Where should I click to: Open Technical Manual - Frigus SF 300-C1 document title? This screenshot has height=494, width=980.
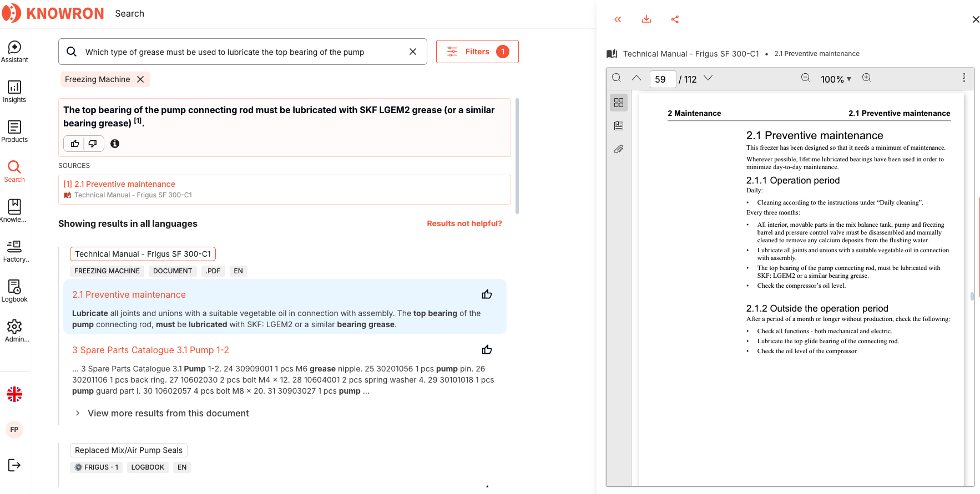tap(143, 254)
